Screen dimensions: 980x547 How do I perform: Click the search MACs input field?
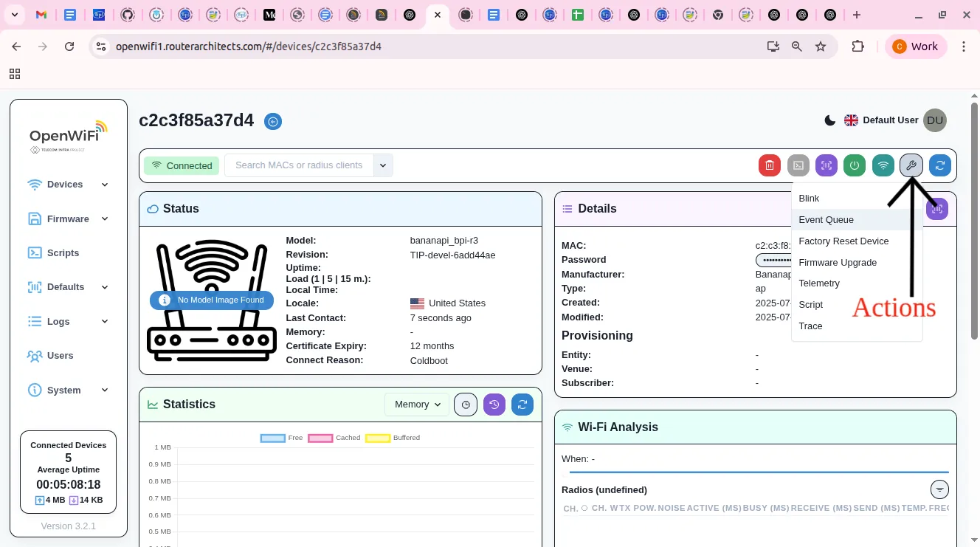click(299, 165)
